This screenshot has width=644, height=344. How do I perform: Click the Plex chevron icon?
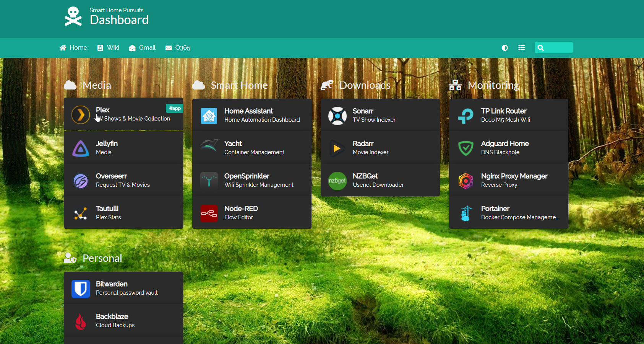click(x=81, y=114)
